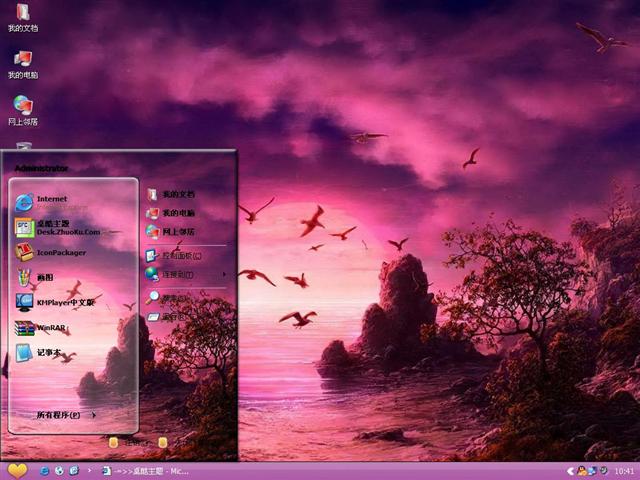Expand hidden quick launch items chevron

pyautogui.click(x=89, y=471)
